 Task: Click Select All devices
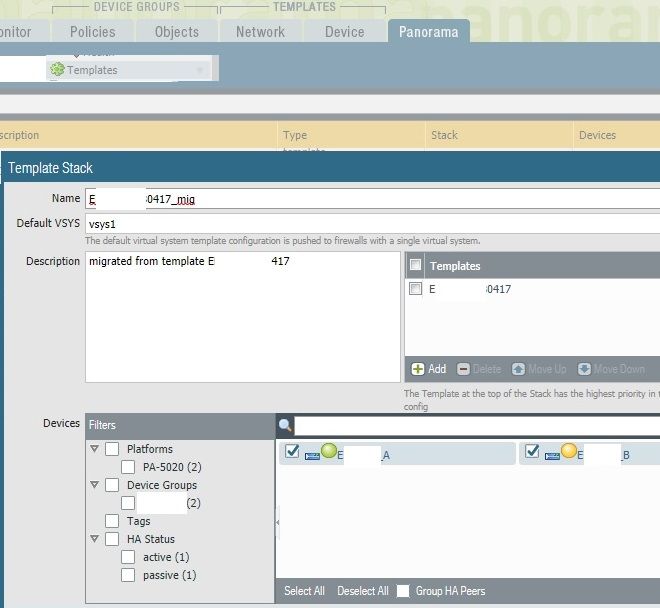tap(304, 591)
